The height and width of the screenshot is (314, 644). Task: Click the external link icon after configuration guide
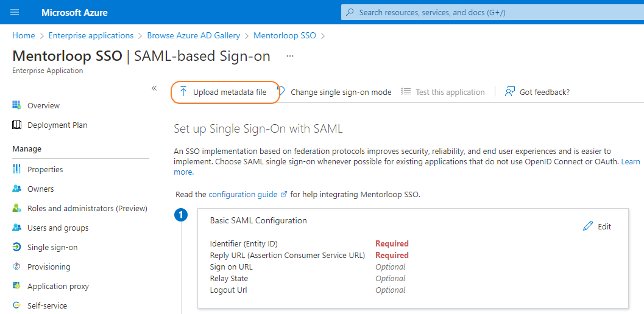pos(283,195)
